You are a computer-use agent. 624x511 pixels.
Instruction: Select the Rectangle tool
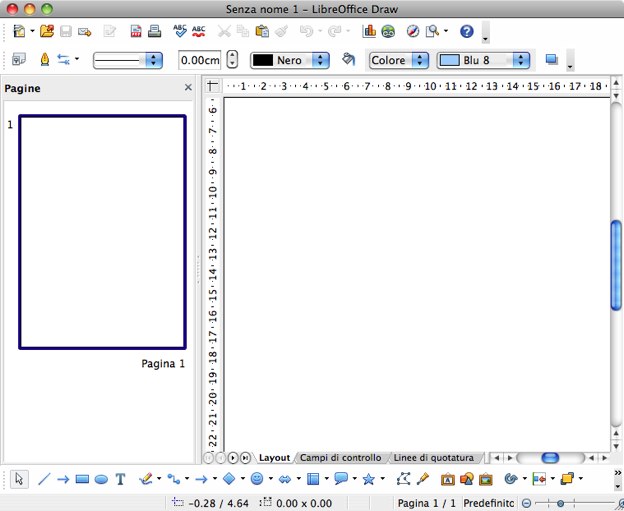(82, 479)
